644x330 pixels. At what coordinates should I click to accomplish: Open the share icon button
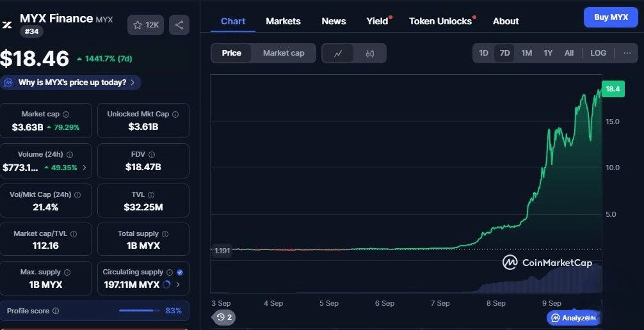[x=179, y=25]
